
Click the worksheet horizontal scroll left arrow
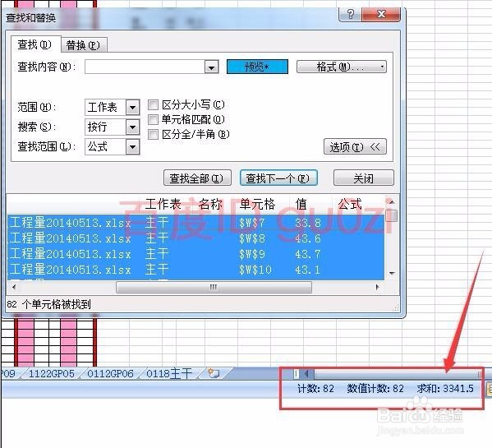click(307, 373)
